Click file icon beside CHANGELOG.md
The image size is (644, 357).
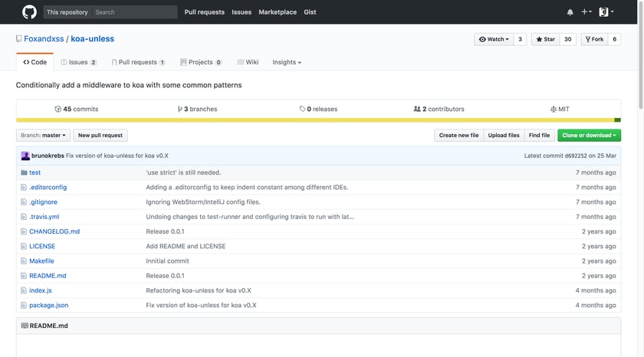pyautogui.click(x=24, y=231)
